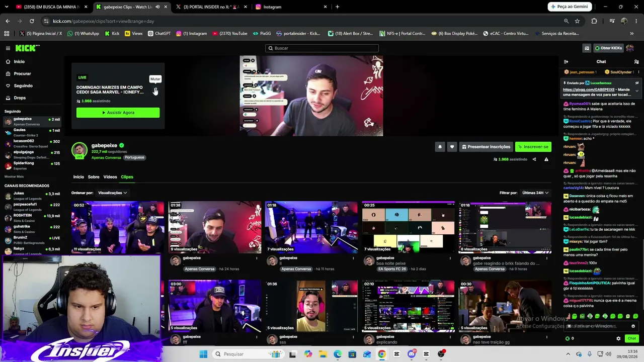Open Seguindo in the sidebar

(32, 85)
